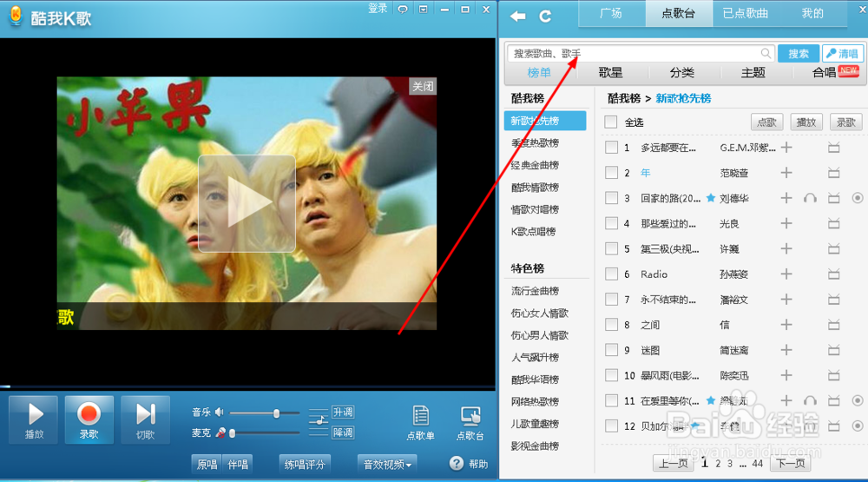This screenshot has height=482, width=868.
Task: Adjust the 麦克 microphone volume slider
Action: (265, 432)
